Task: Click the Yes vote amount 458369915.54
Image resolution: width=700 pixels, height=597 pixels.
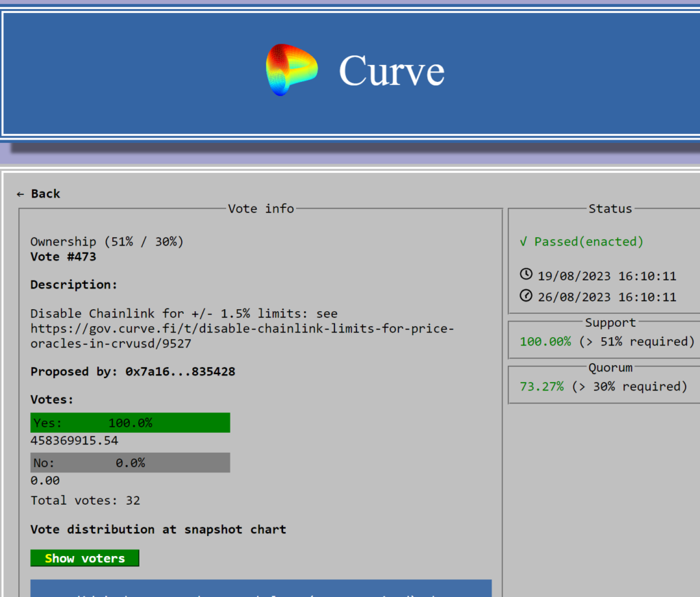Action: click(x=75, y=441)
